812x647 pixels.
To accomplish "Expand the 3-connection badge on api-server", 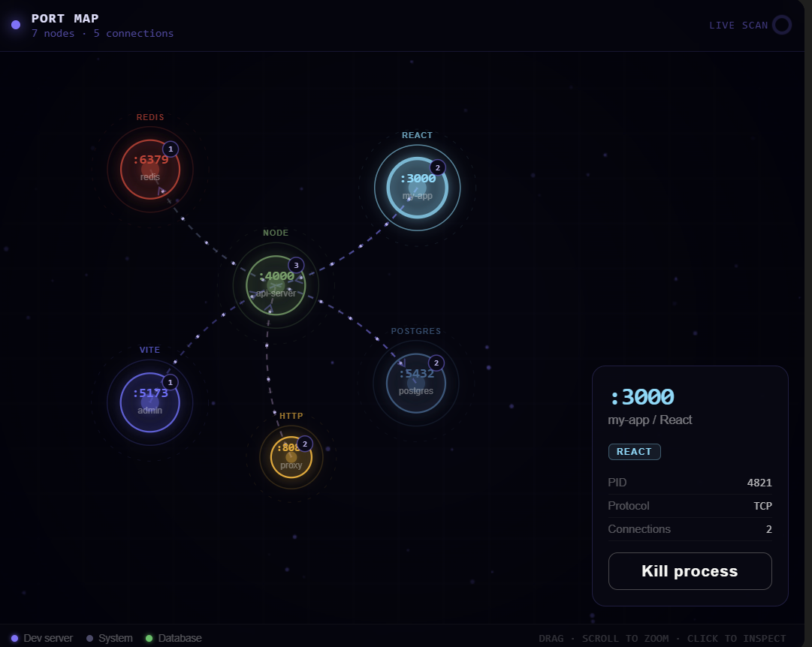I will coord(295,264).
